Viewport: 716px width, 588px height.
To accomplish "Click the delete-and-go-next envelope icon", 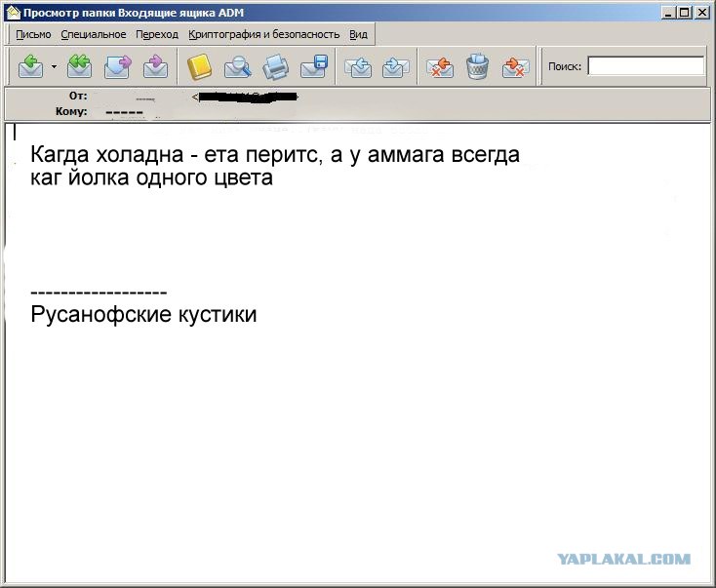I will click(515, 66).
